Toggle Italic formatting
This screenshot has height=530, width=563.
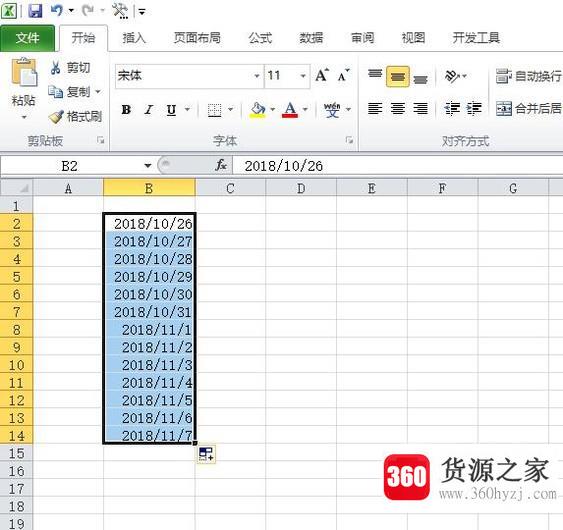(x=149, y=110)
